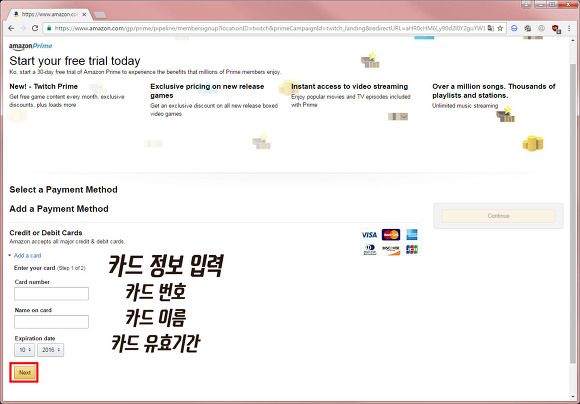Click the 'Credit or Debit Cards' label
Viewport: 580px width, 404px height.
point(46,233)
